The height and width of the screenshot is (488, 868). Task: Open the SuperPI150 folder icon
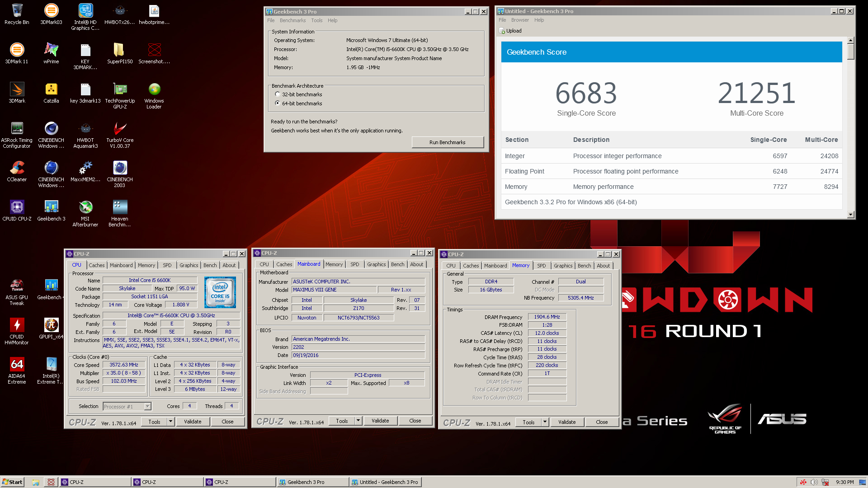point(120,53)
